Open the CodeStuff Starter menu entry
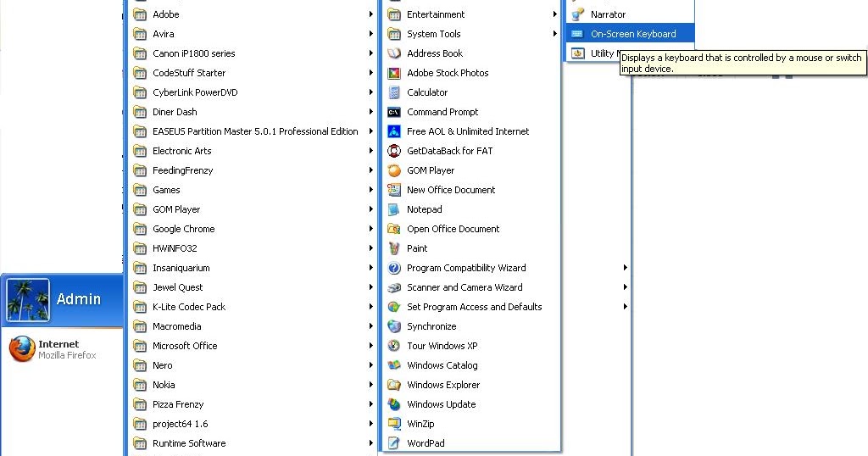The image size is (868, 456). pyautogui.click(x=253, y=73)
